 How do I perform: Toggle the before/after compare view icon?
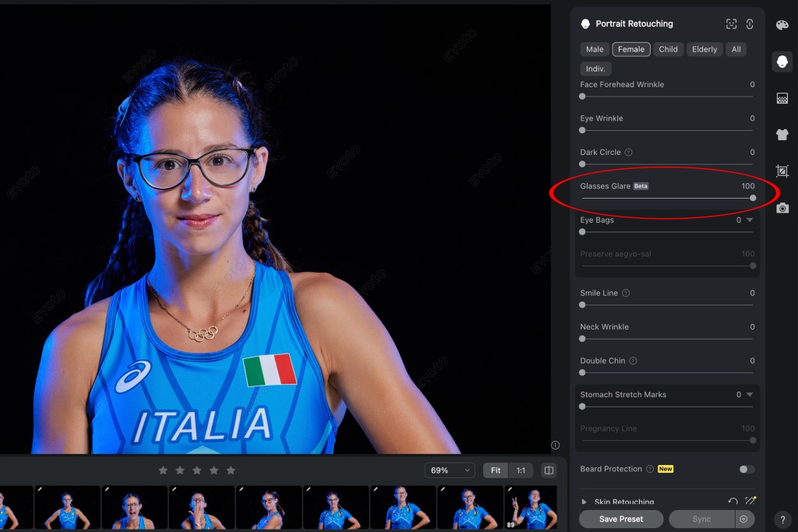tap(549, 470)
